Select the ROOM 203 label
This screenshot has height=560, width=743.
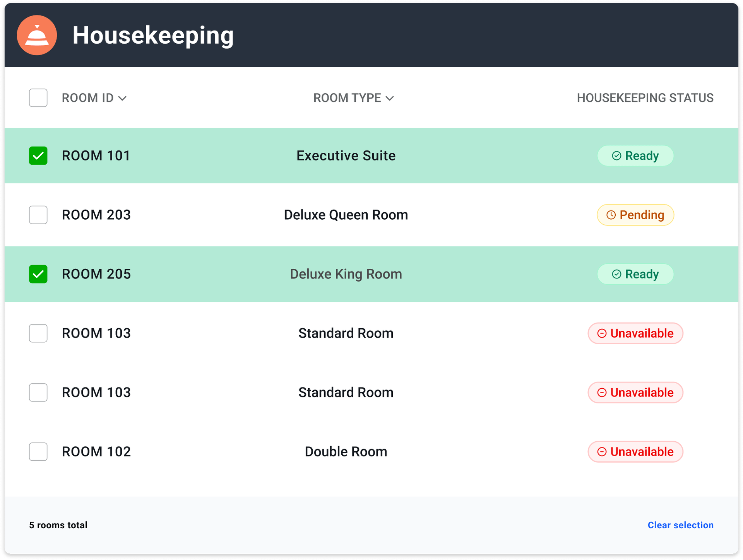click(x=96, y=215)
